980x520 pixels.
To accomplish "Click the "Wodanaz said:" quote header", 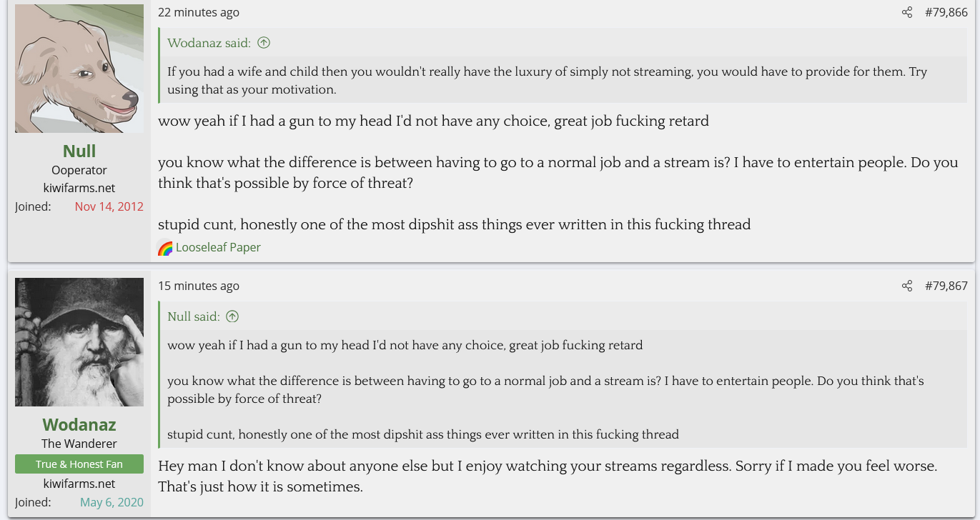I will coord(209,43).
